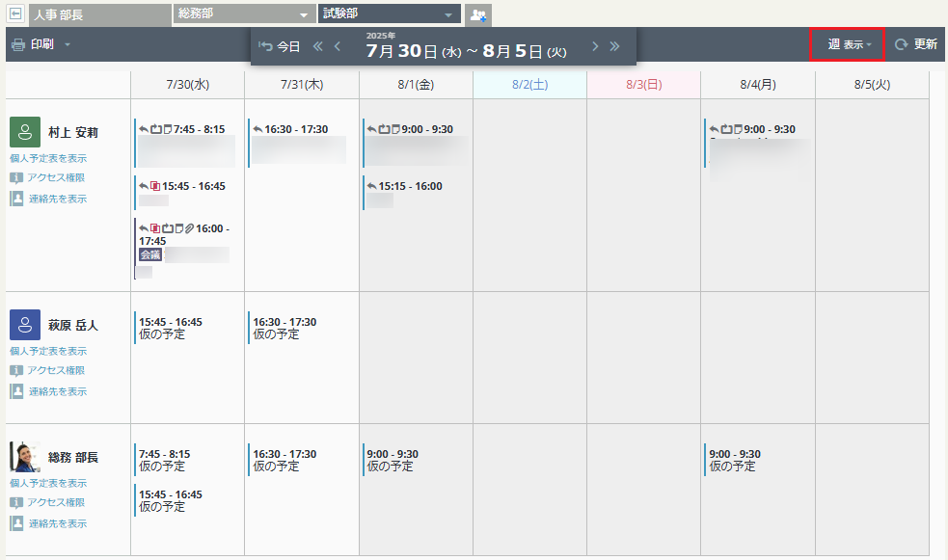
Task: Click 7/30(水) column header
Action: pyautogui.click(x=187, y=85)
